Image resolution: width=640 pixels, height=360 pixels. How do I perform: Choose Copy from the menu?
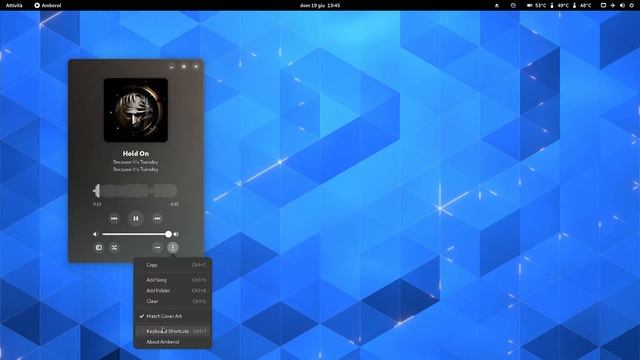pos(173,265)
